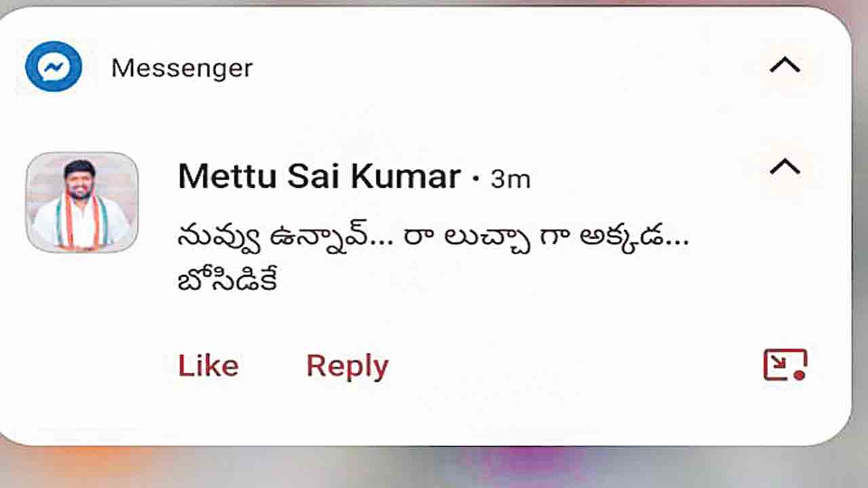Select the 3m timestamp text
868x488 pixels.
click(510, 180)
